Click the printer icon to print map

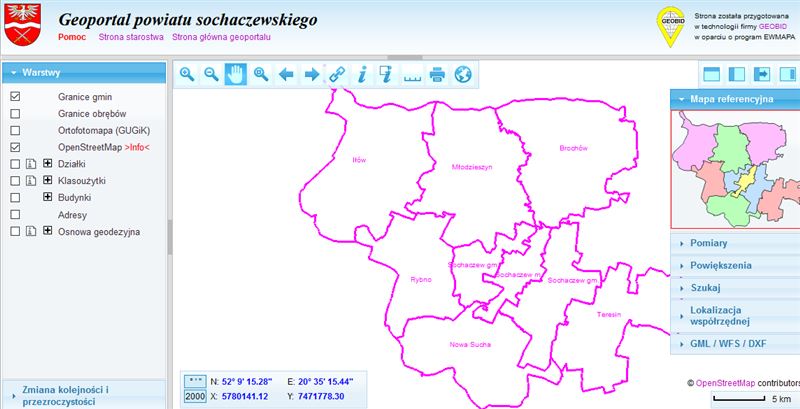pos(437,74)
